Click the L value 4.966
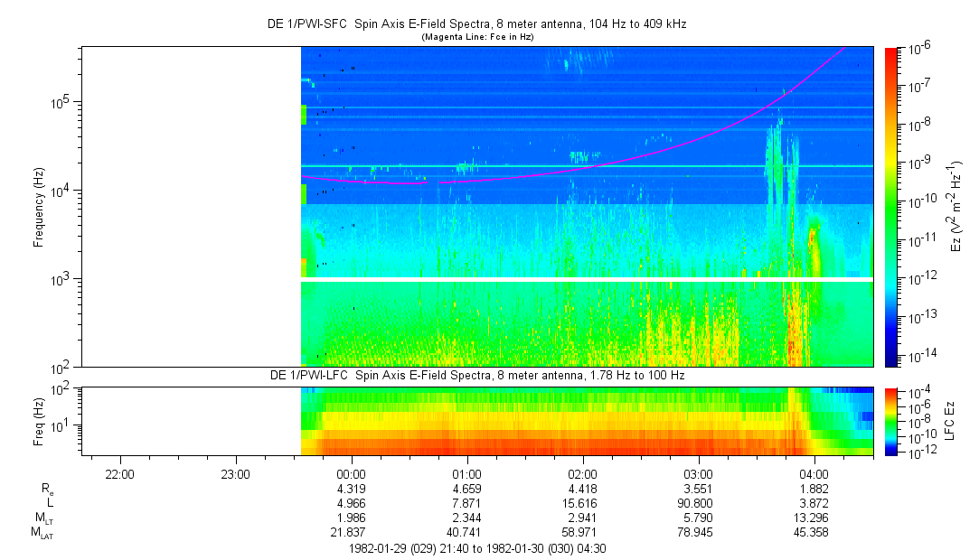Image resolution: width=979 pixels, height=560 pixels. tap(351, 503)
